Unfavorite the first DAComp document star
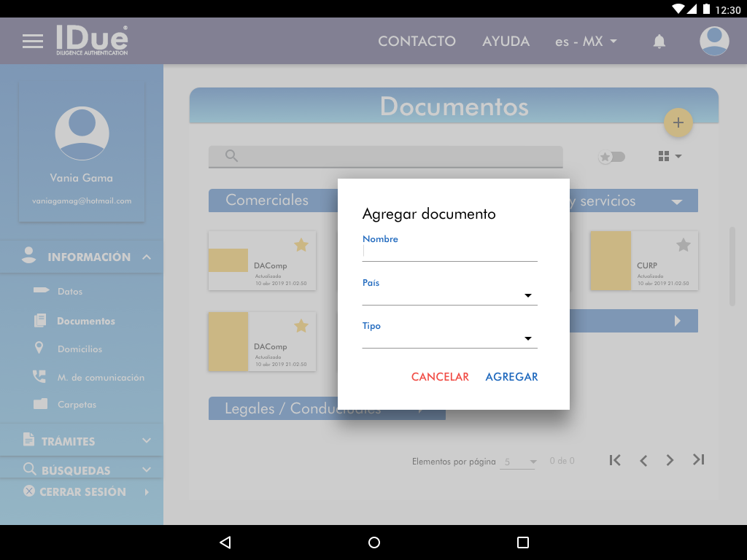Screen dimensions: 747x560 tap(301, 245)
